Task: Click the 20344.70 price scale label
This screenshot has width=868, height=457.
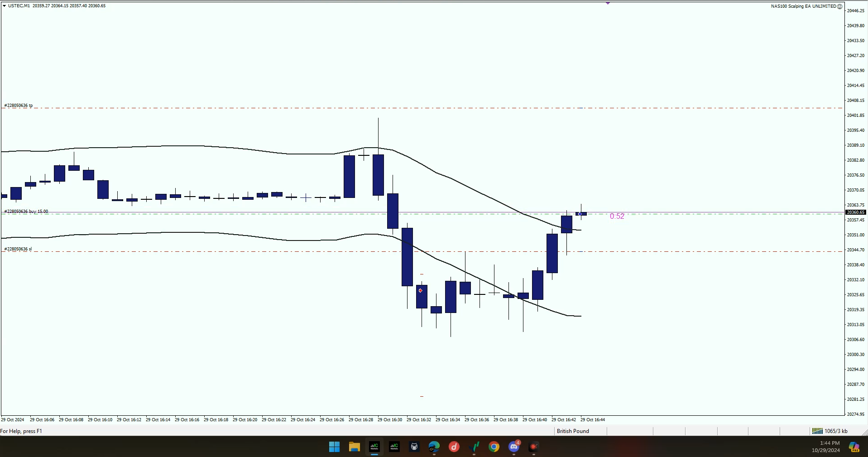Action: point(855,250)
